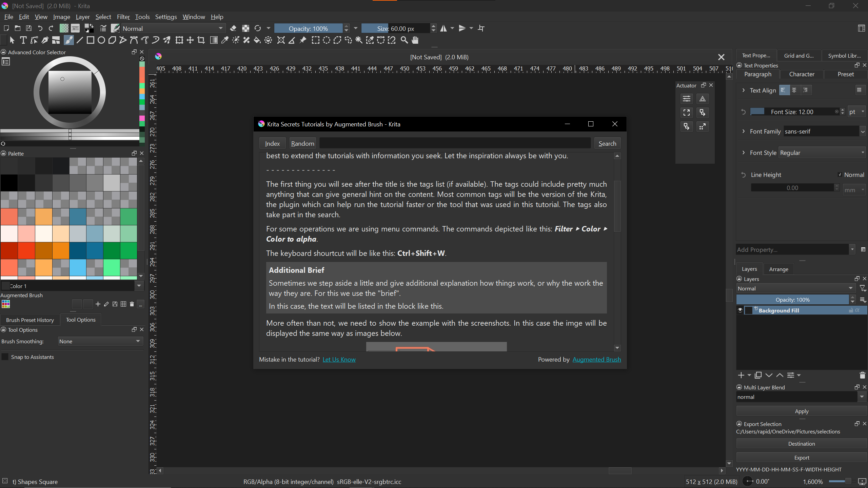Open Multi Layer Blend normal dropdown
Screen dimensions: 868x488
(802, 397)
